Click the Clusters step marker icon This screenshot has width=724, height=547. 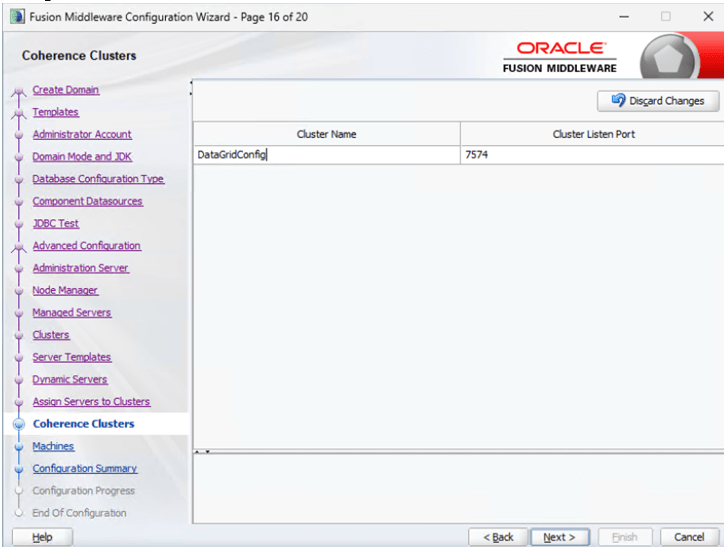(19, 335)
